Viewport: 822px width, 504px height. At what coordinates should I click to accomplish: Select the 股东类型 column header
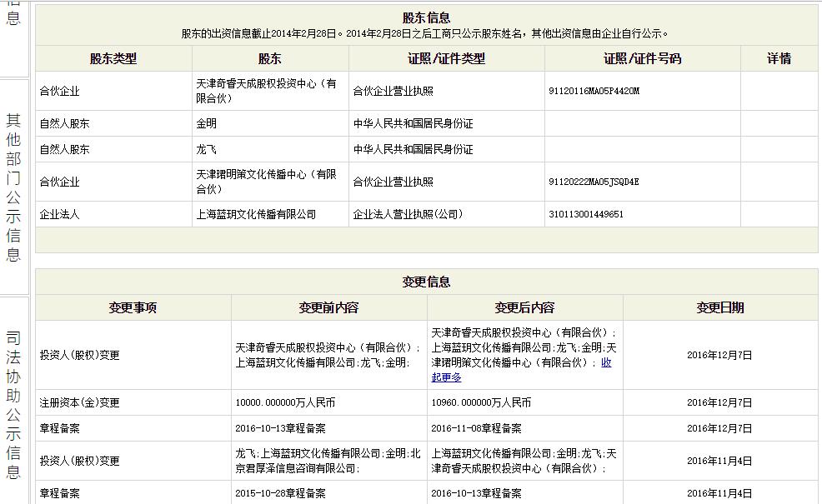(x=113, y=58)
